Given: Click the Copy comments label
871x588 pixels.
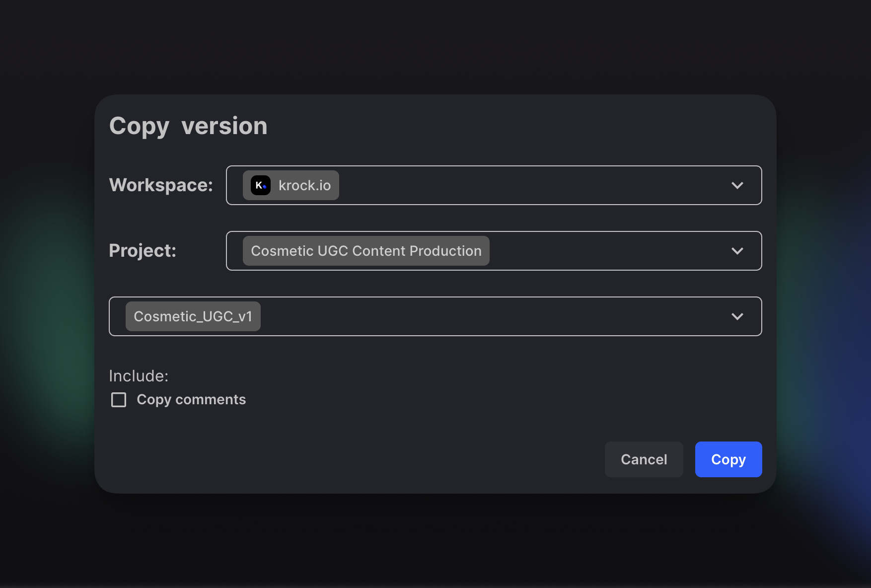Looking at the screenshot, I should [x=191, y=400].
